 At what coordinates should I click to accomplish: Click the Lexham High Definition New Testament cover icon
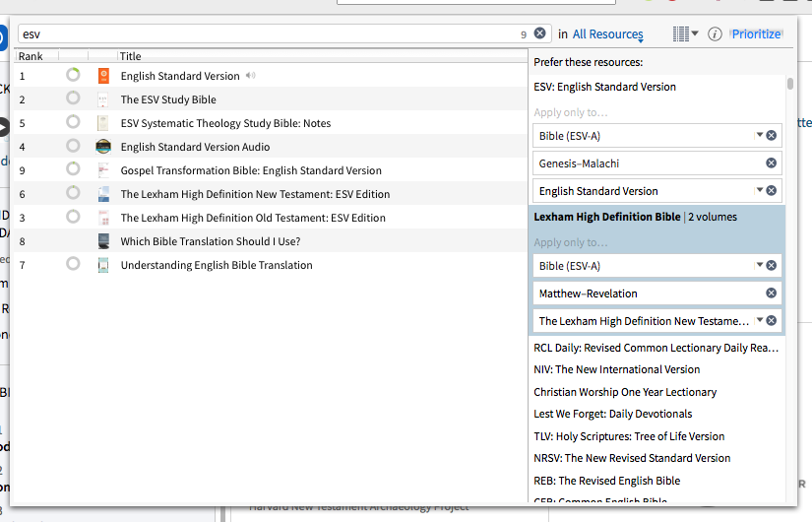(x=103, y=194)
